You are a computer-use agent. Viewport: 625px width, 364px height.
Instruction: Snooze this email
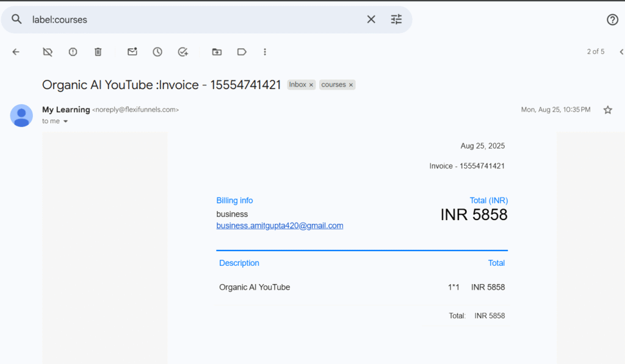point(157,52)
